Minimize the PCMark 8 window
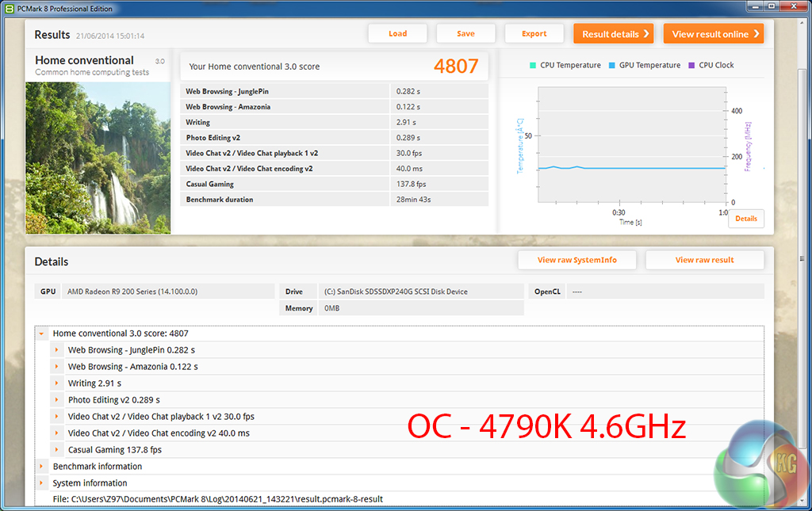This screenshot has height=511, width=812. (756, 6)
